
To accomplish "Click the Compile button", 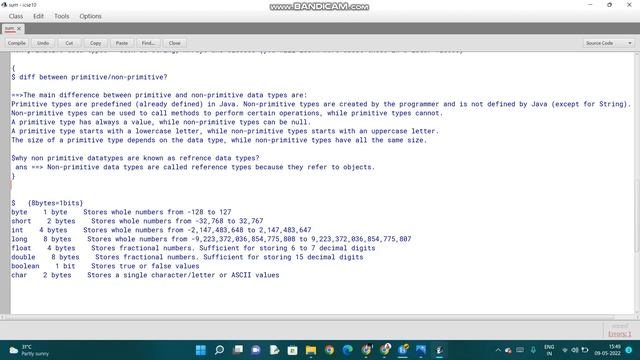I will [x=17, y=43].
